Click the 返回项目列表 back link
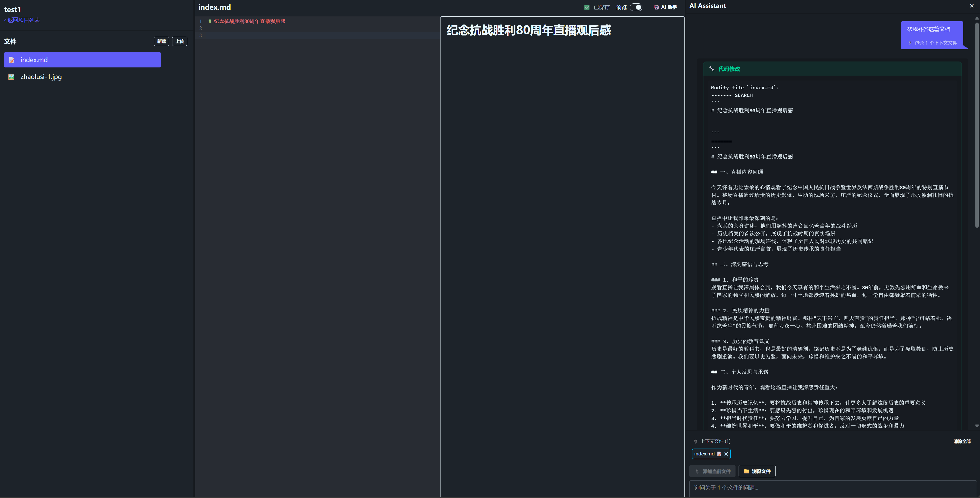 [22, 20]
